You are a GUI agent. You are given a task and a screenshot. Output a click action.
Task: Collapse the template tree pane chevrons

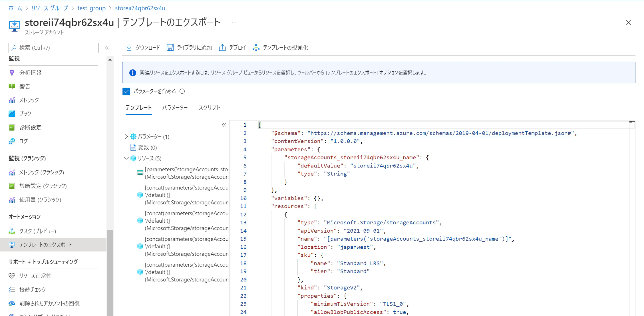(224, 125)
